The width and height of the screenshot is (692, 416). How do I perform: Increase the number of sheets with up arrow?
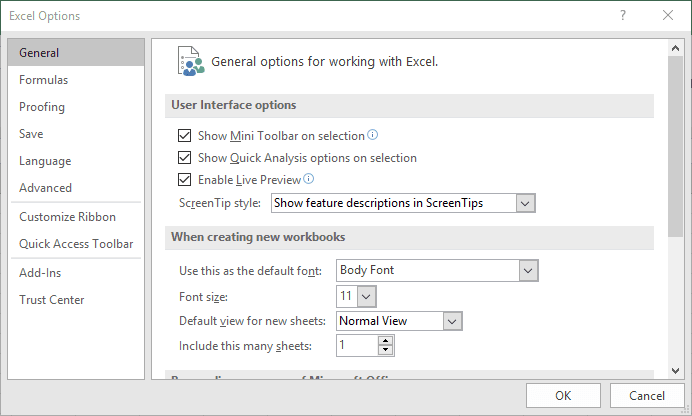coord(385,341)
